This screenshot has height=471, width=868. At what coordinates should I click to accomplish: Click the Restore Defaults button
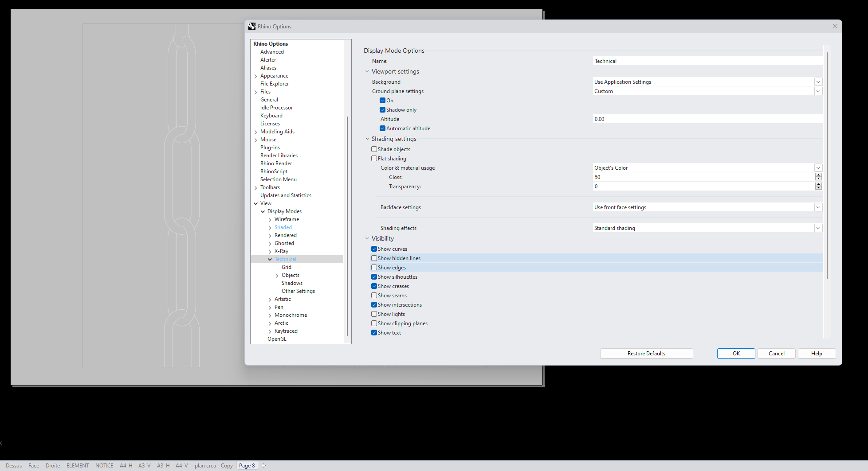(646, 354)
